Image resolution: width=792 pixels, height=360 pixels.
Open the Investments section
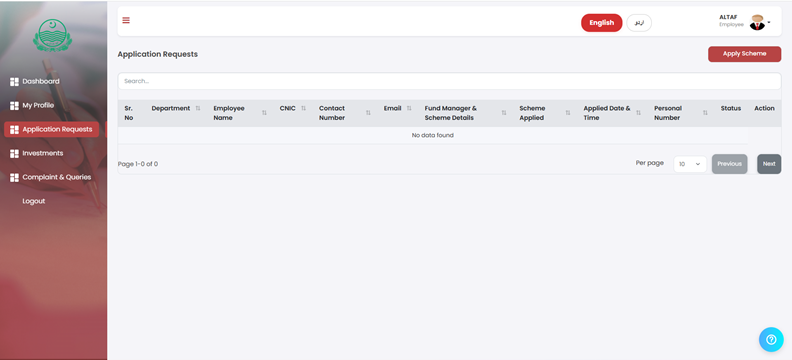point(42,153)
